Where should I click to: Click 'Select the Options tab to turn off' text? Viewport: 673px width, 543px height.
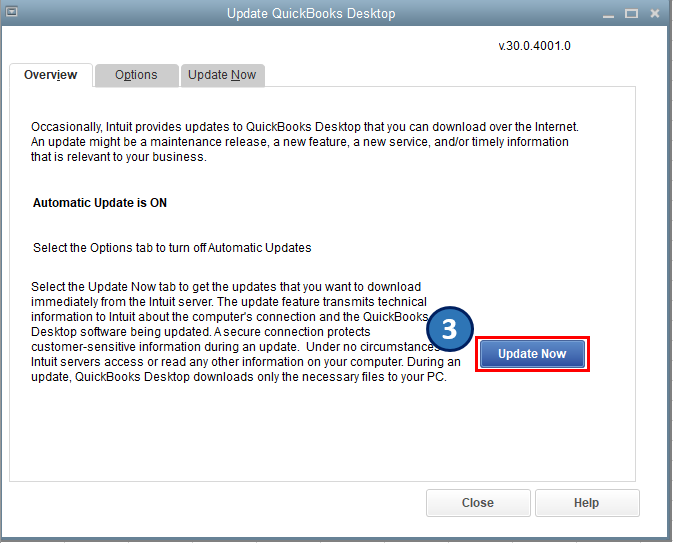pyautogui.click(x=119, y=248)
